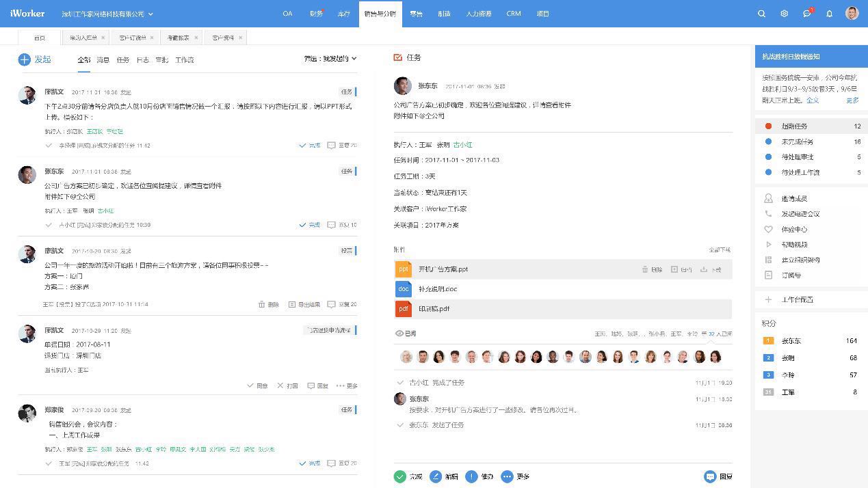Mark 郑家俊 task post 完成
This screenshot has width=868, height=488.
coord(310,463)
